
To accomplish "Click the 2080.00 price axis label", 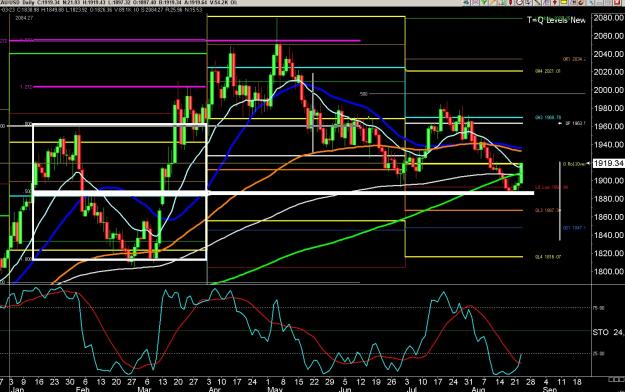I will point(608,18).
